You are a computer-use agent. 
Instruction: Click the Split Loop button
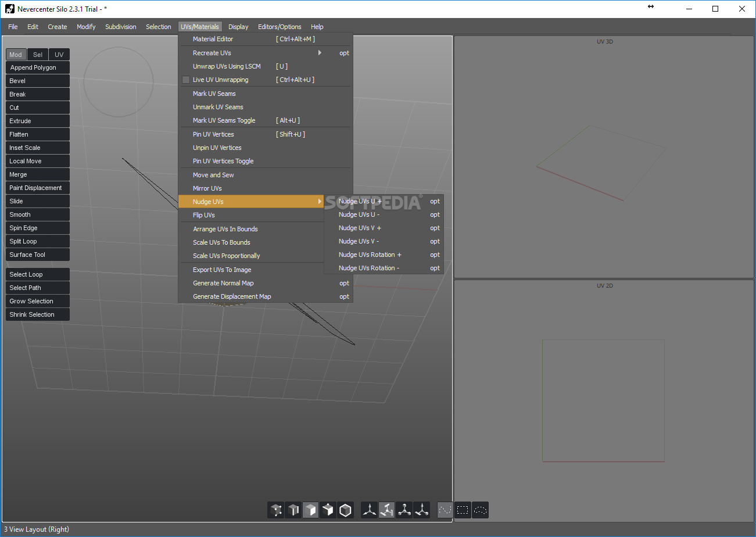(38, 241)
